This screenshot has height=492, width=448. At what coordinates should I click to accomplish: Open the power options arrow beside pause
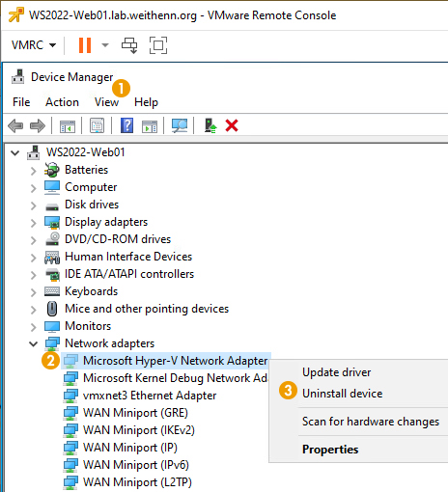pos(105,45)
